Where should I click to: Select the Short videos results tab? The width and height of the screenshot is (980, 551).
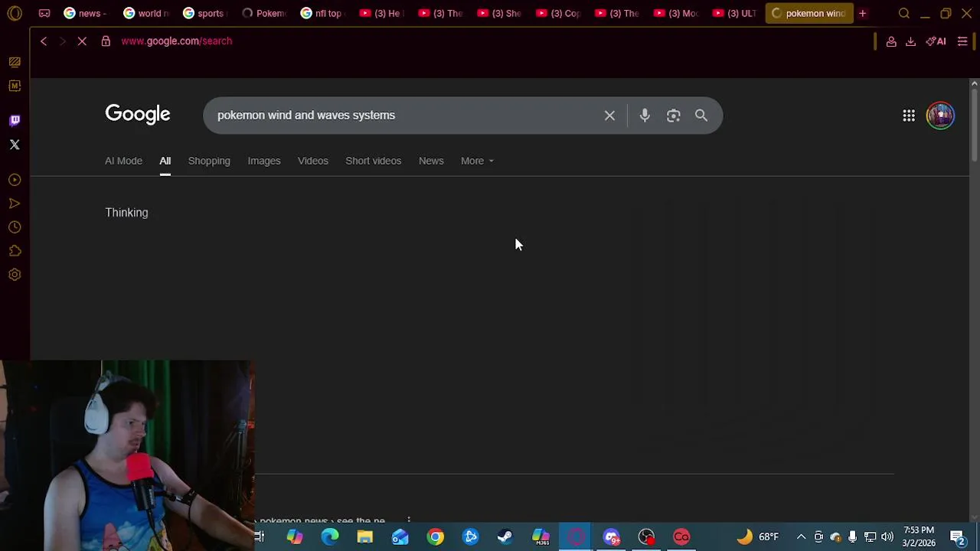[x=373, y=161]
